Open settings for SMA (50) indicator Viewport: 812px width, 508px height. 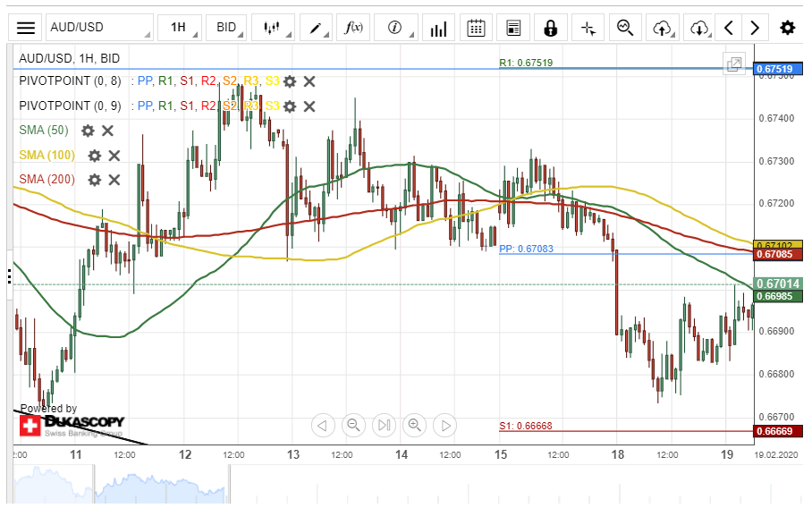pos(88,131)
